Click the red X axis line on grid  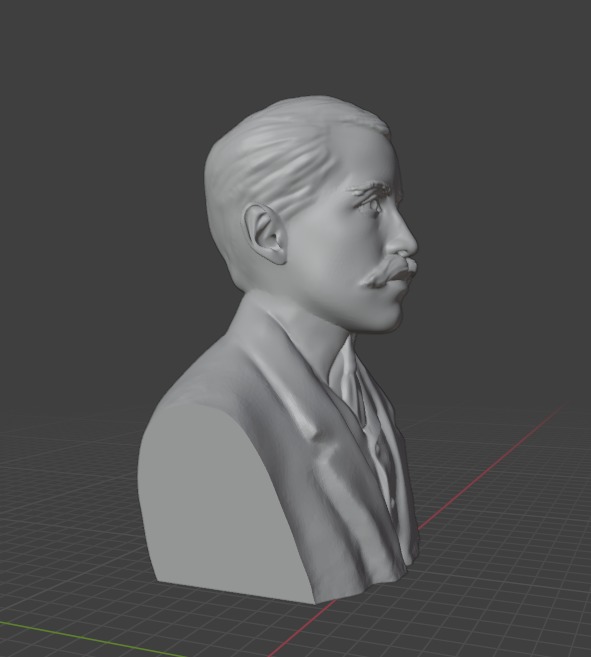coord(490,467)
